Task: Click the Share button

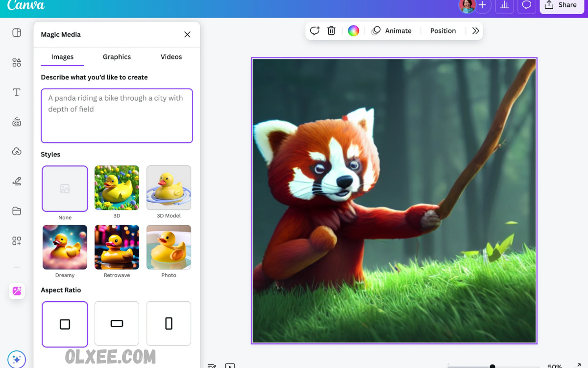Action: tap(562, 5)
